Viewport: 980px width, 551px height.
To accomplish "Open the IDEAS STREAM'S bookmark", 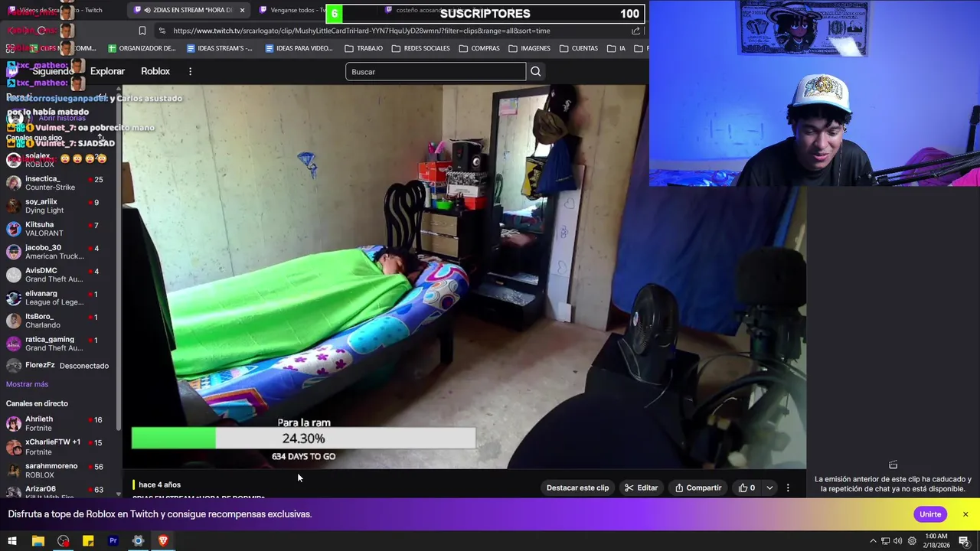I will 220,48.
